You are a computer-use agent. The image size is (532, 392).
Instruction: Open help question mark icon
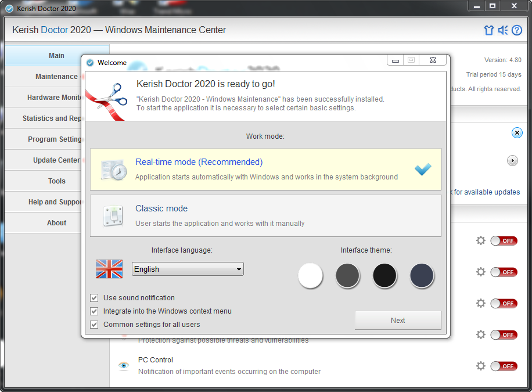517,30
